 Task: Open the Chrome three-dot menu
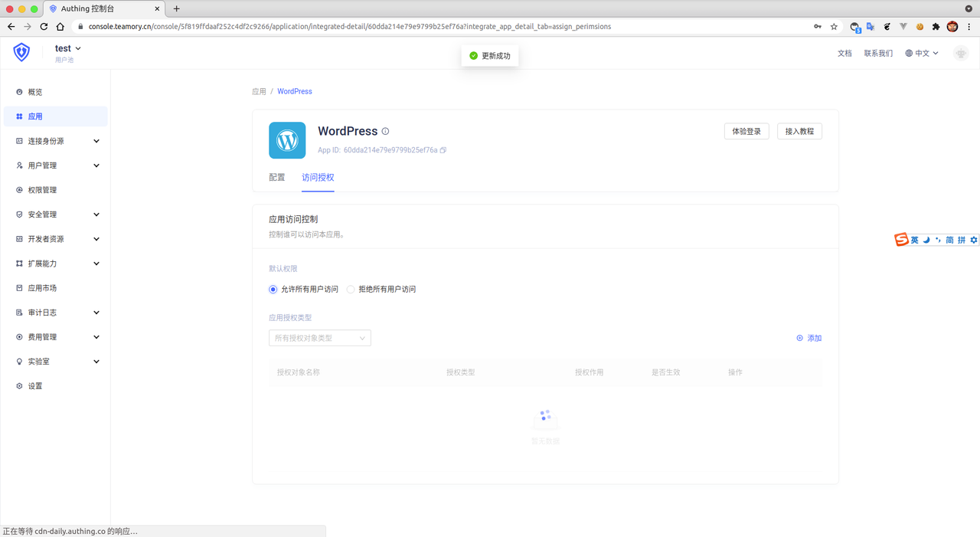(969, 26)
